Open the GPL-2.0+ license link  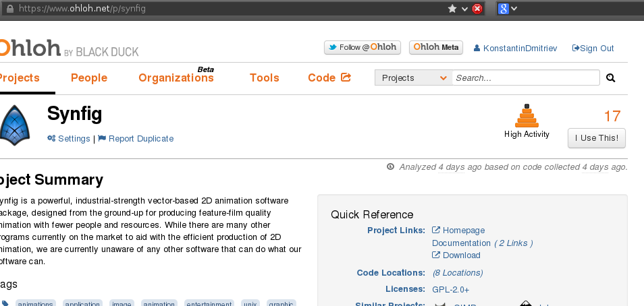pos(450,290)
